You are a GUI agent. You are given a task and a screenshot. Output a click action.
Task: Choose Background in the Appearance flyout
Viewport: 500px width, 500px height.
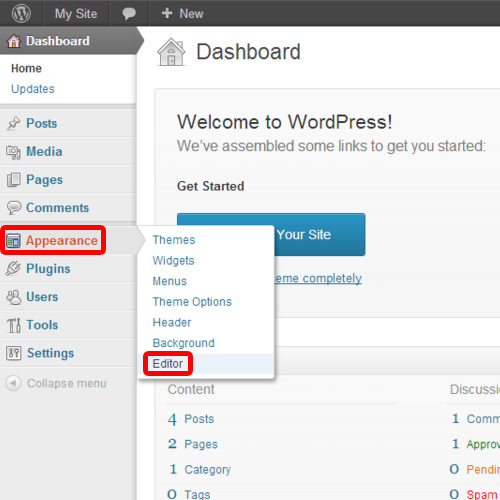click(x=184, y=343)
